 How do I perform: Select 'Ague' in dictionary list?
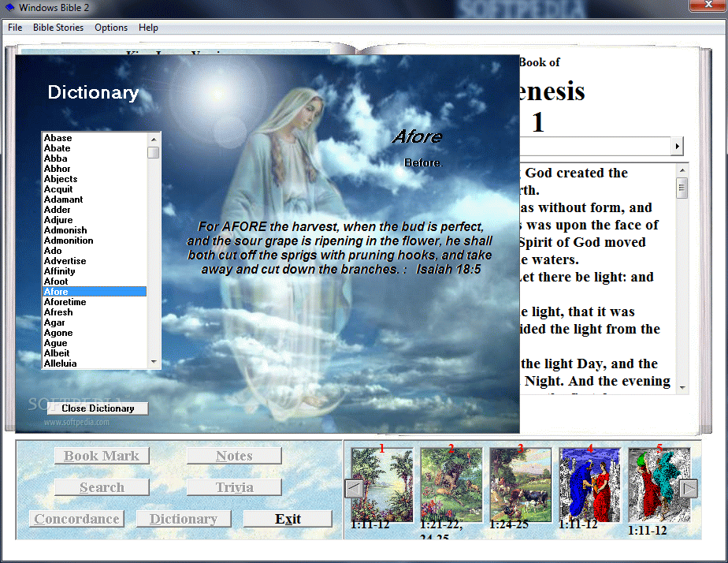(95, 343)
